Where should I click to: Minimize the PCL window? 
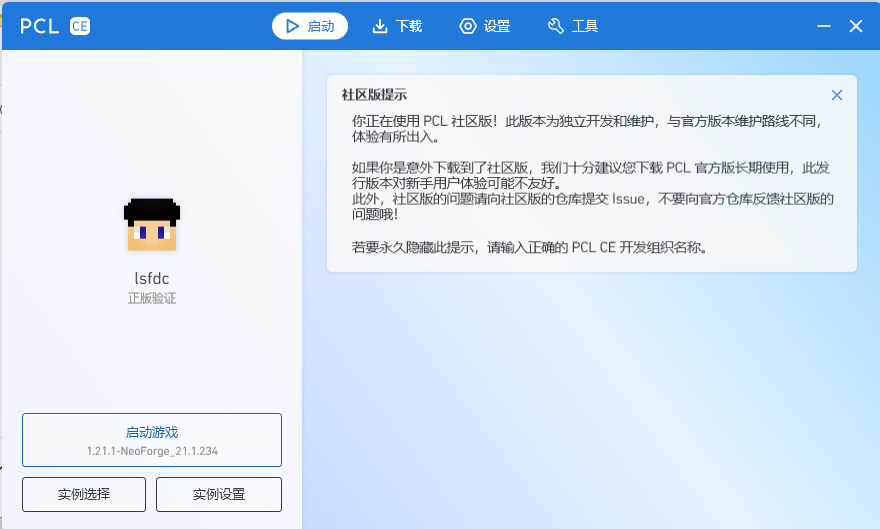[x=823, y=26]
